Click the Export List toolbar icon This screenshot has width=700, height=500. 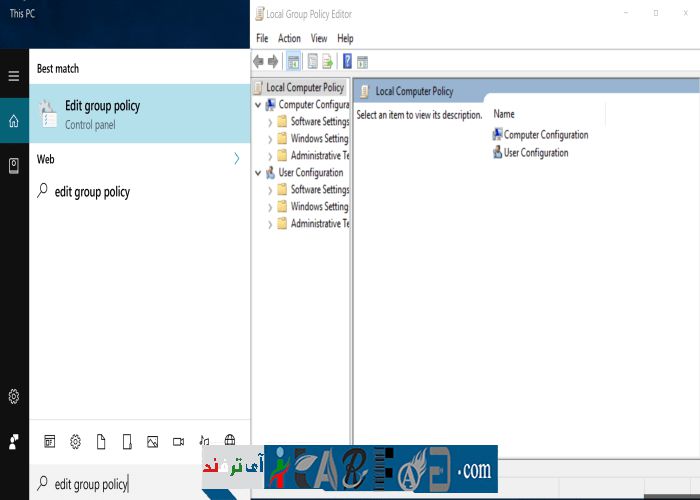[327, 62]
